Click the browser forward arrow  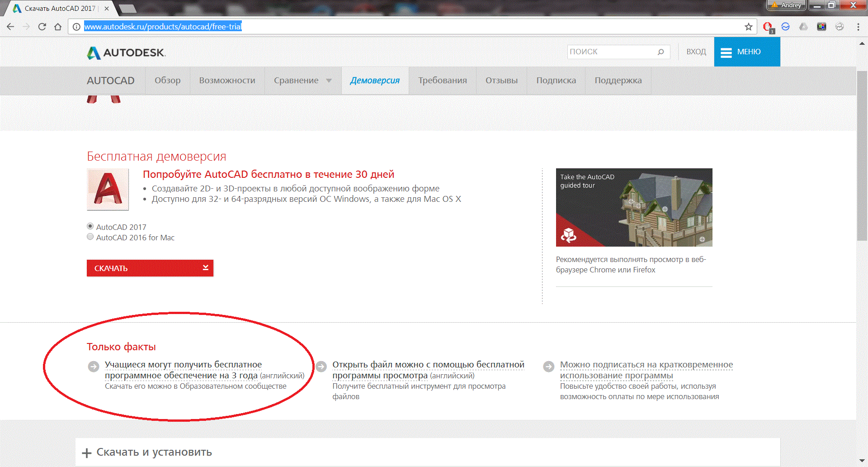coord(26,27)
